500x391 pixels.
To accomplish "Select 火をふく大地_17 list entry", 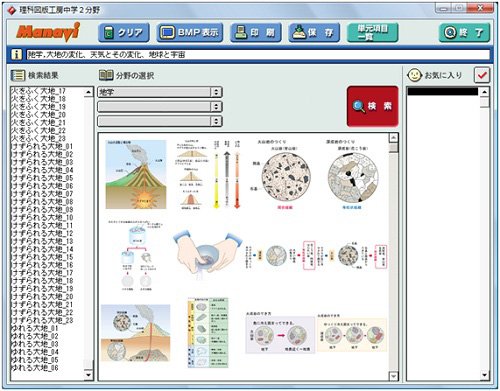I will coord(38,91).
